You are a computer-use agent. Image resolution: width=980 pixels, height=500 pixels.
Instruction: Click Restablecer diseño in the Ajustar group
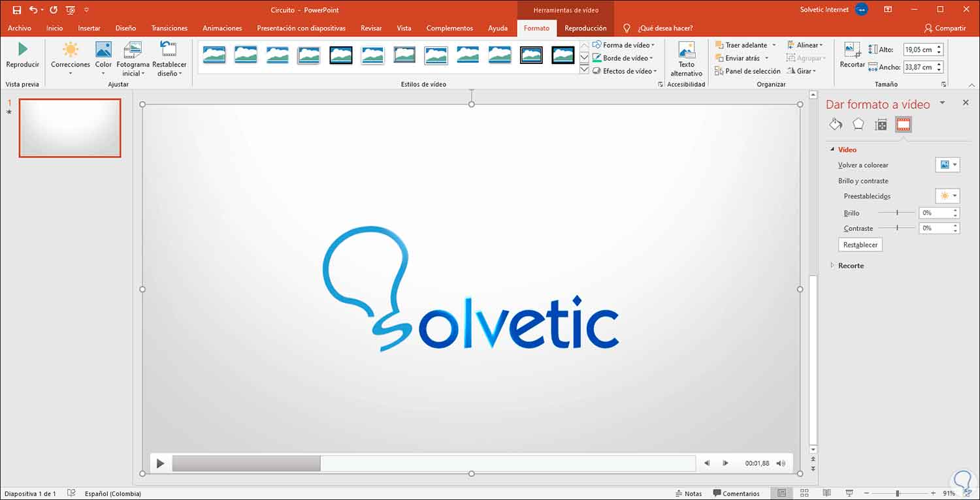169,59
